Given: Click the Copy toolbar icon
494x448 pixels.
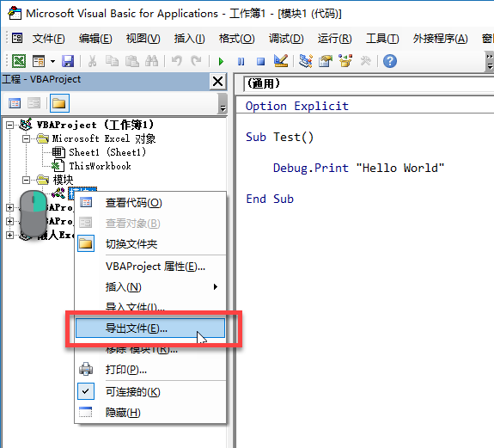Looking at the screenshot, I should pyautogui.click(x=112, y=61).
